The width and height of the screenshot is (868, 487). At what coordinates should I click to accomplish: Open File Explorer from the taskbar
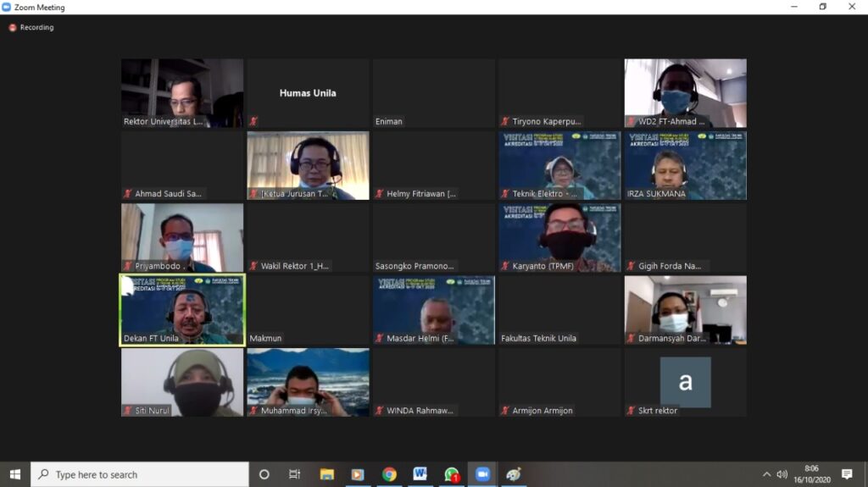click(326, 474)
